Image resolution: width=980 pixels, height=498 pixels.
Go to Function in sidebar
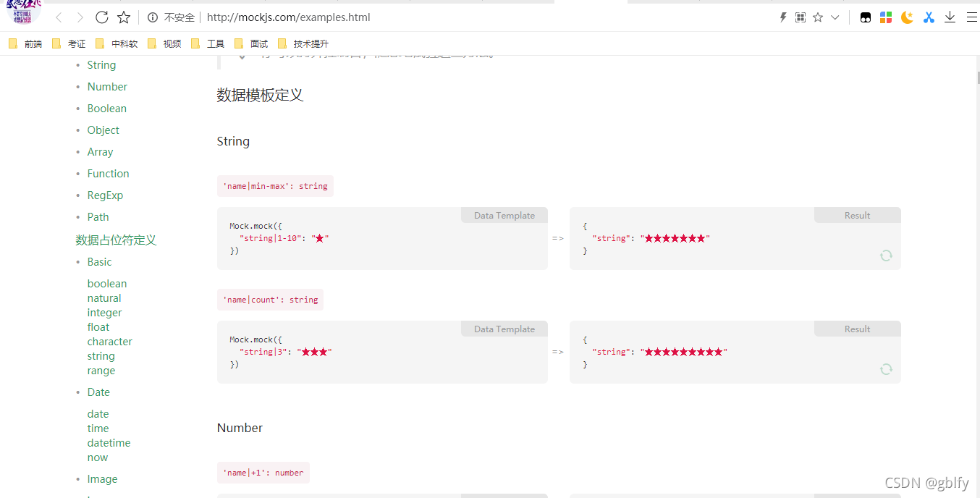click(109, 174)
